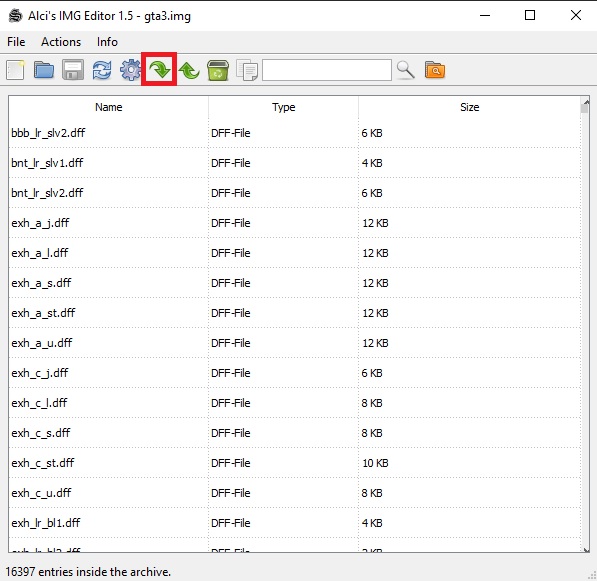Sort by the Name column header

click(x=109, y=107)
